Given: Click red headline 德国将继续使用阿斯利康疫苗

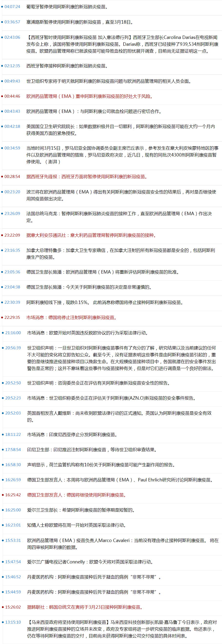Looking at the screenshot, I should pos(77,495).
